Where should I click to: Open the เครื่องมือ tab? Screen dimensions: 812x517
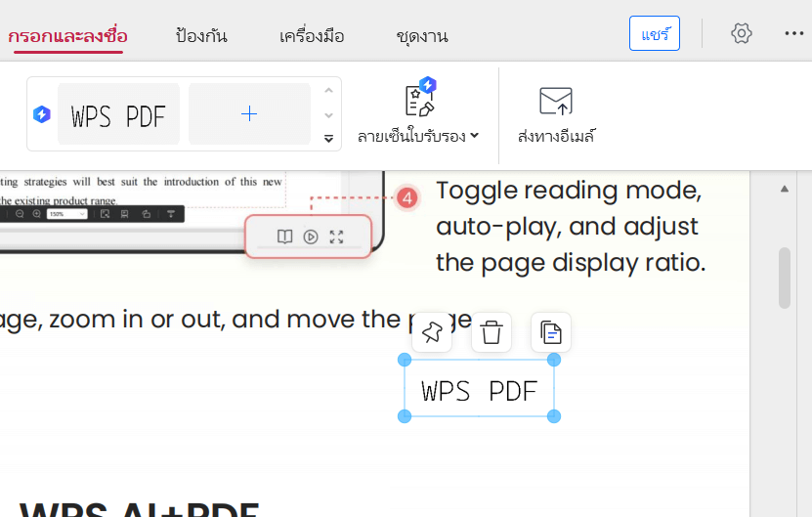pos(312,36)
